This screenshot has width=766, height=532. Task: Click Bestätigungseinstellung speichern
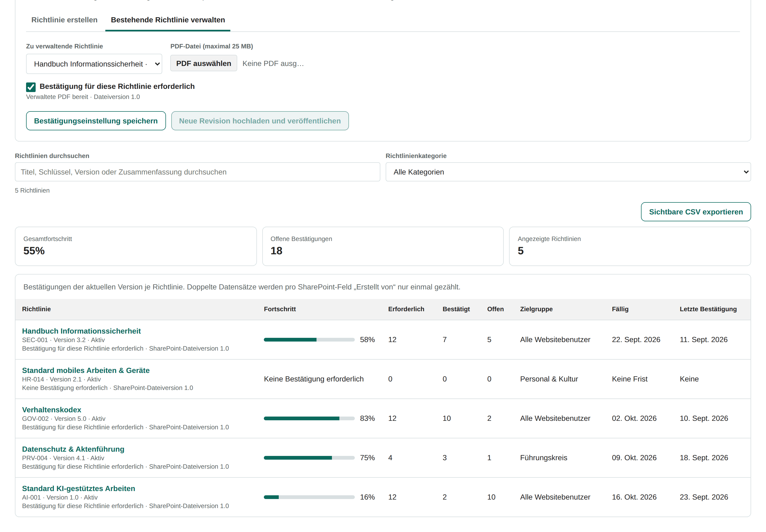(96, 121)
